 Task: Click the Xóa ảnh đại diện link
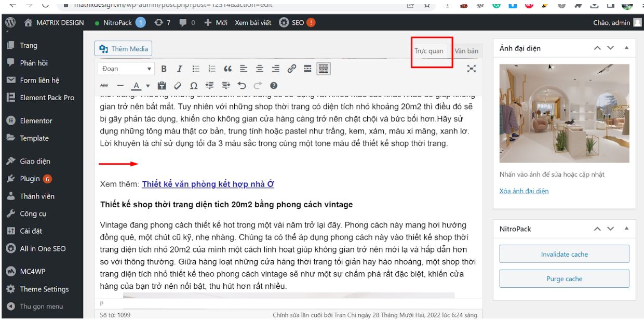[x=524, y=191]
